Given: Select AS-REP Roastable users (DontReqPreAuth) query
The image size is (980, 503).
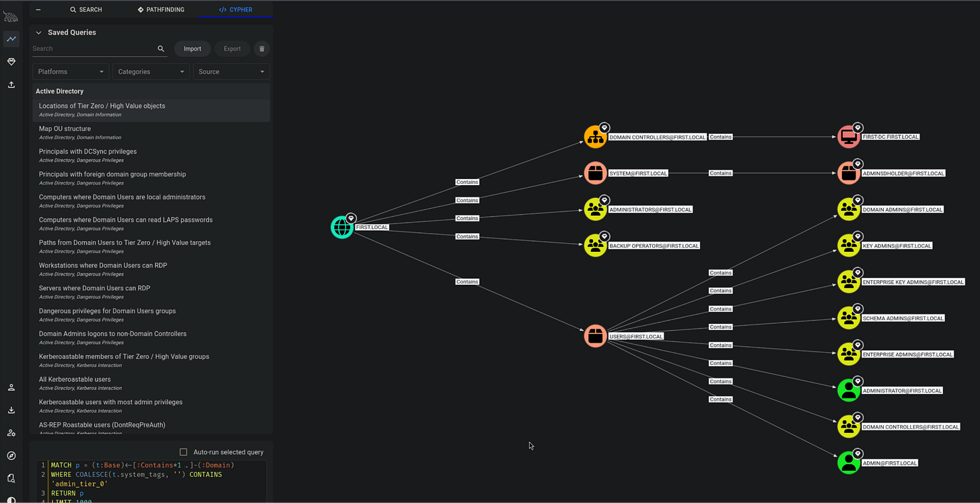Looking at the screenshot, I should click(151, 428).
